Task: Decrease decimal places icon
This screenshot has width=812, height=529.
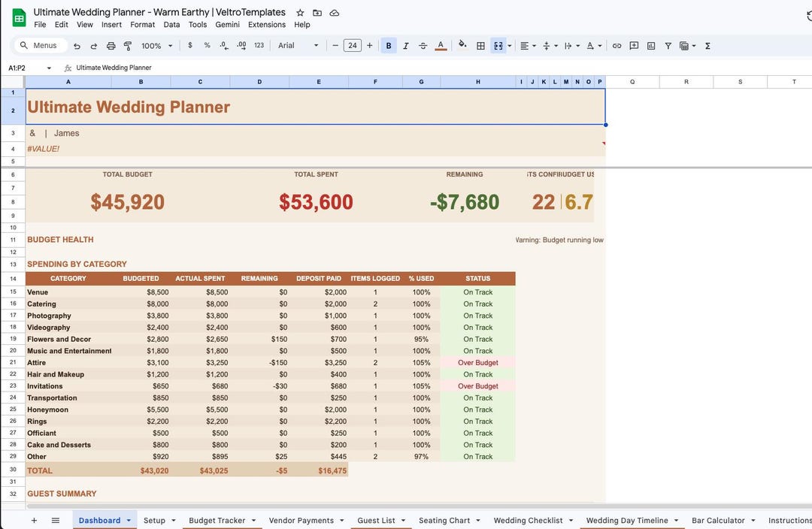Action: (224, 46)
